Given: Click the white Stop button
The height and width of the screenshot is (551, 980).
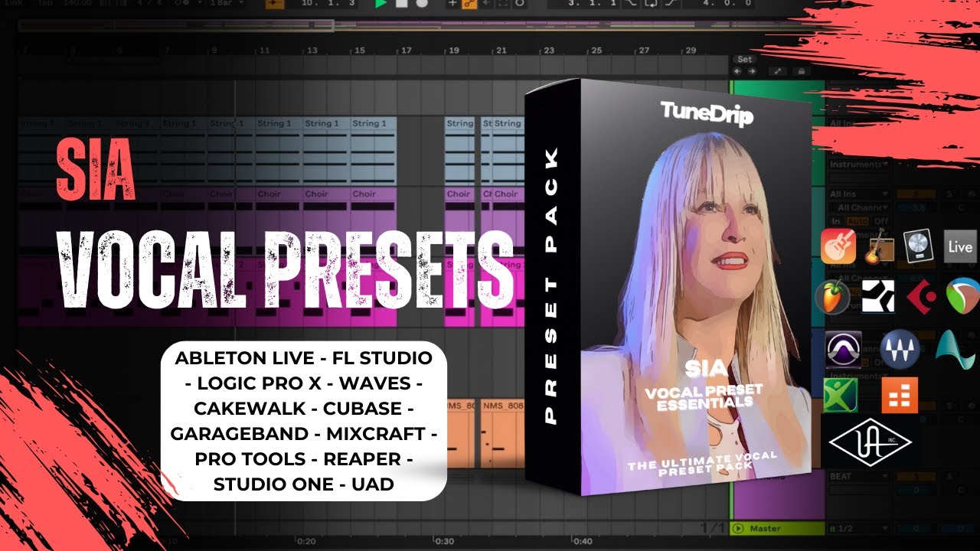Looking at the screenshot, I should 401,4.
